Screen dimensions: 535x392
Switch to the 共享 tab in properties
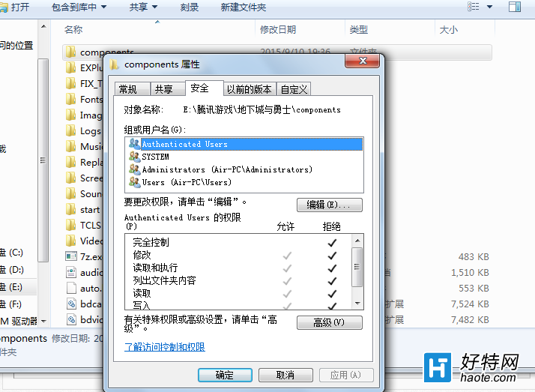(168, 89)
